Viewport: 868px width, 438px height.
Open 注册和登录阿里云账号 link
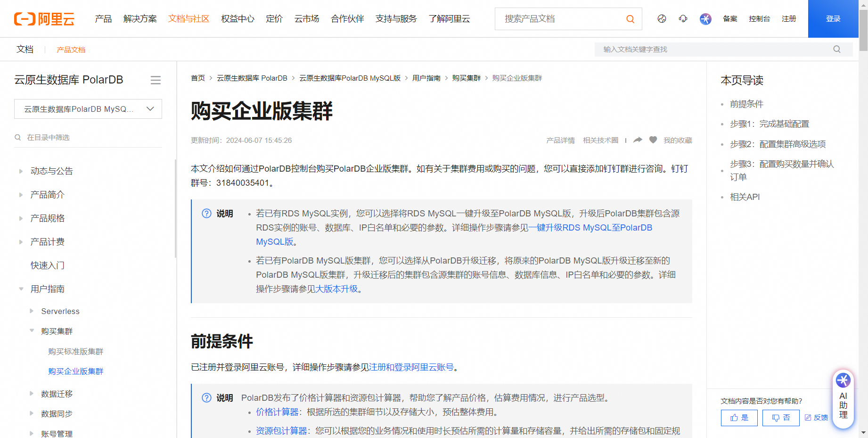pos(411,367)
